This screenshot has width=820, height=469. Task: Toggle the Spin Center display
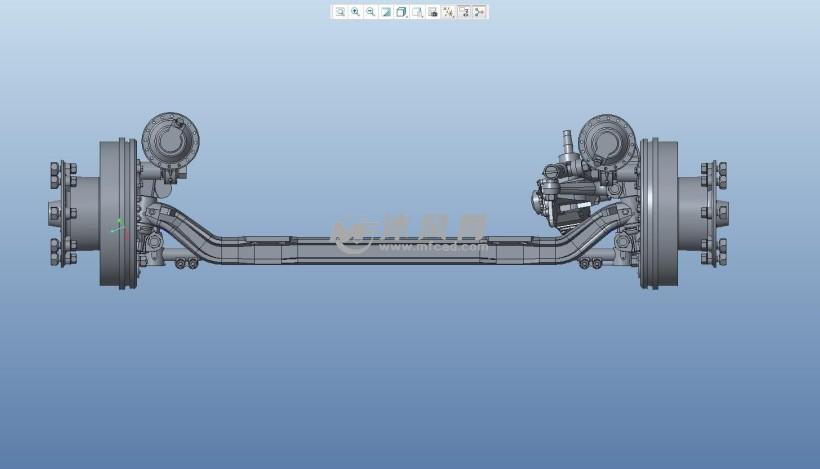[x=480, y=12]
